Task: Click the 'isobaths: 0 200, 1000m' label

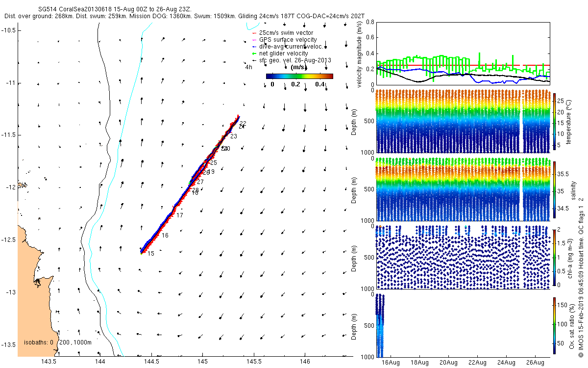Action: (x=58, y=342)
